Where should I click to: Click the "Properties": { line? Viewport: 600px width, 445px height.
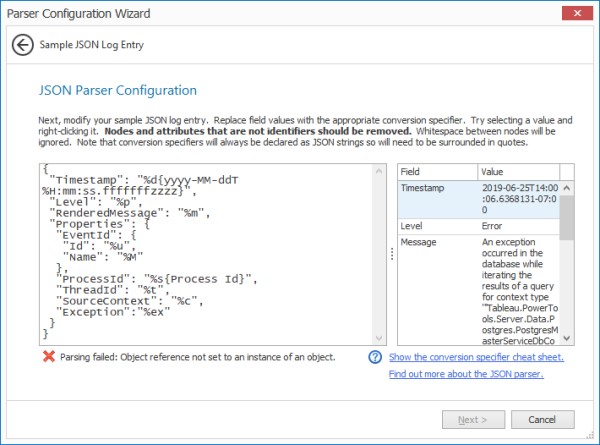[99, 224]
